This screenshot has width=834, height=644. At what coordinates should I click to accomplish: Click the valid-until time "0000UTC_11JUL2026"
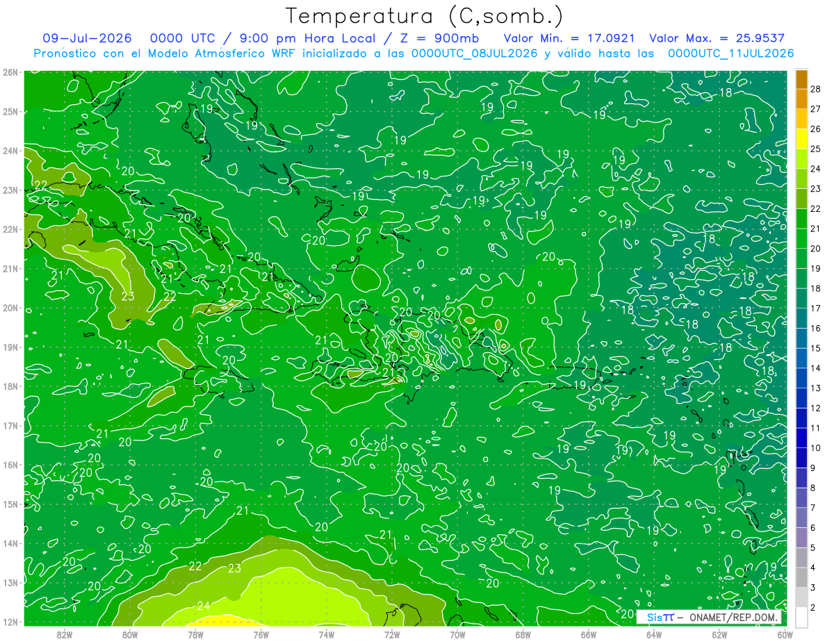[x=730, y=53]
